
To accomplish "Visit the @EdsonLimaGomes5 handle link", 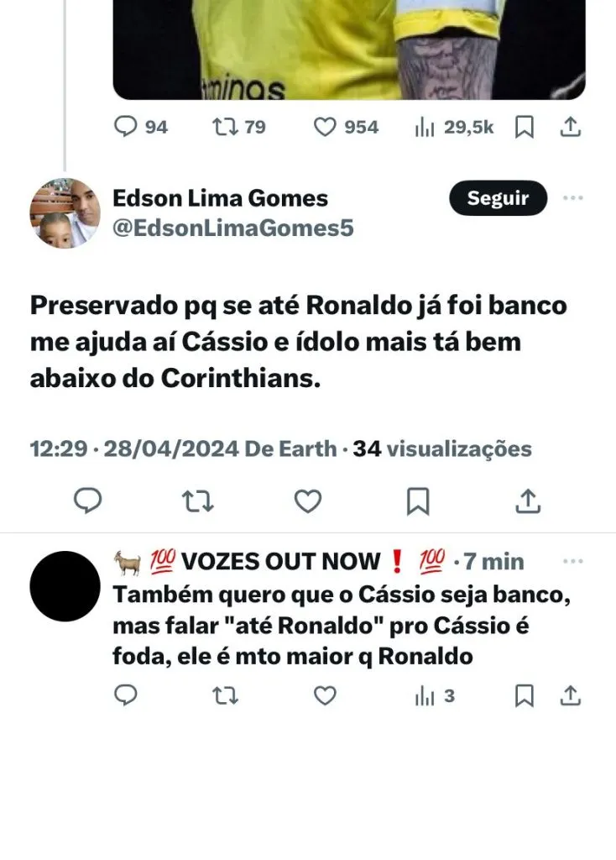I will 233,228.
